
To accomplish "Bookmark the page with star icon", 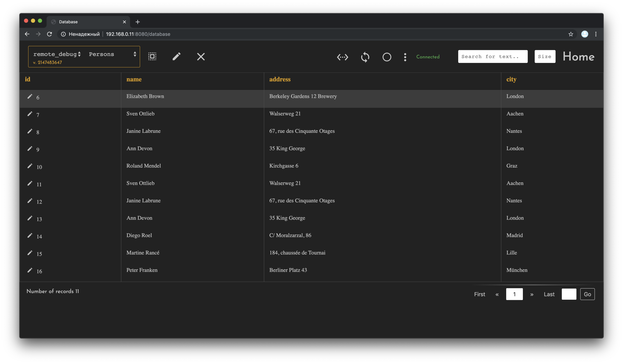I will coord(571,34).
